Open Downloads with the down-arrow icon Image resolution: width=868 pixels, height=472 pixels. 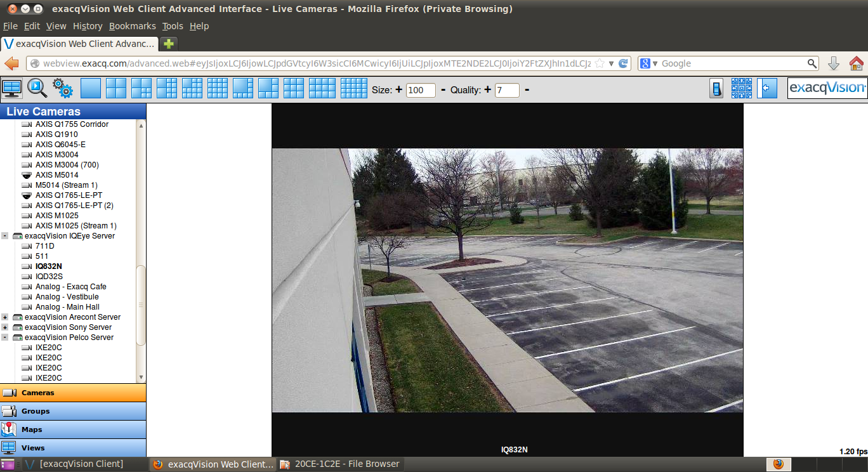(x=834, y=63)
